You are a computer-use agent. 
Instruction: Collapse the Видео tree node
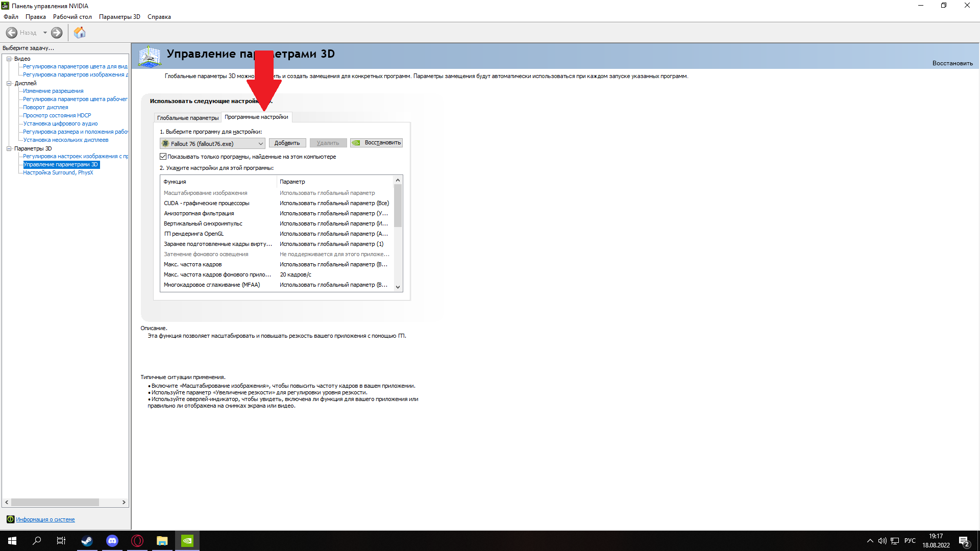[x=9, y=59]
